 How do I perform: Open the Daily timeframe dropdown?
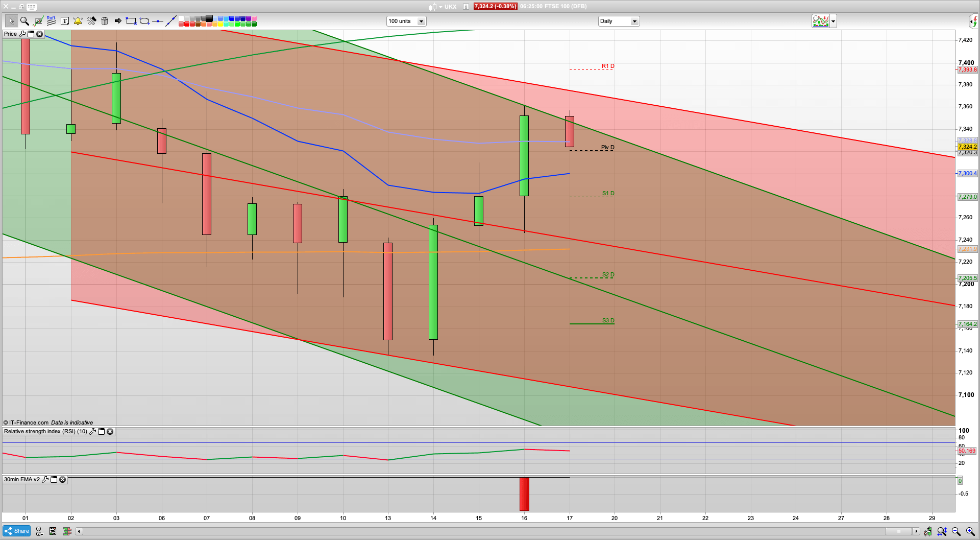[x=634, y=21]
